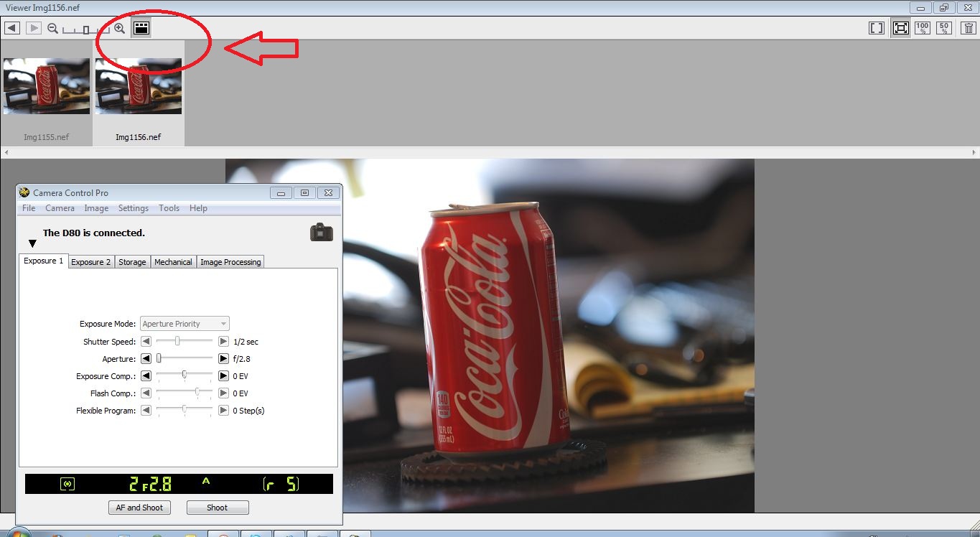The height and width of the screenshot is (537, 980).
Task: Select fit-to-window display icon
Action: click(900, 28)
